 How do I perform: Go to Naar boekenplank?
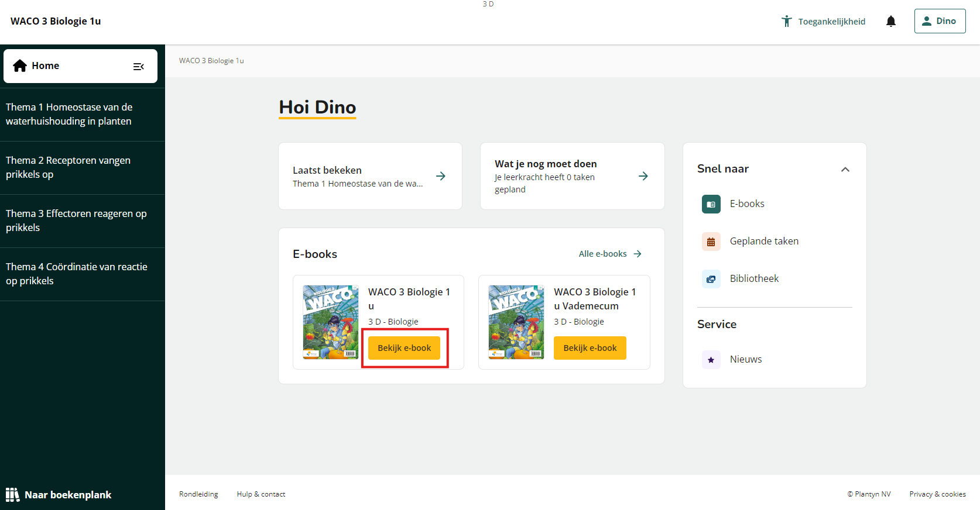click(59, 495)
